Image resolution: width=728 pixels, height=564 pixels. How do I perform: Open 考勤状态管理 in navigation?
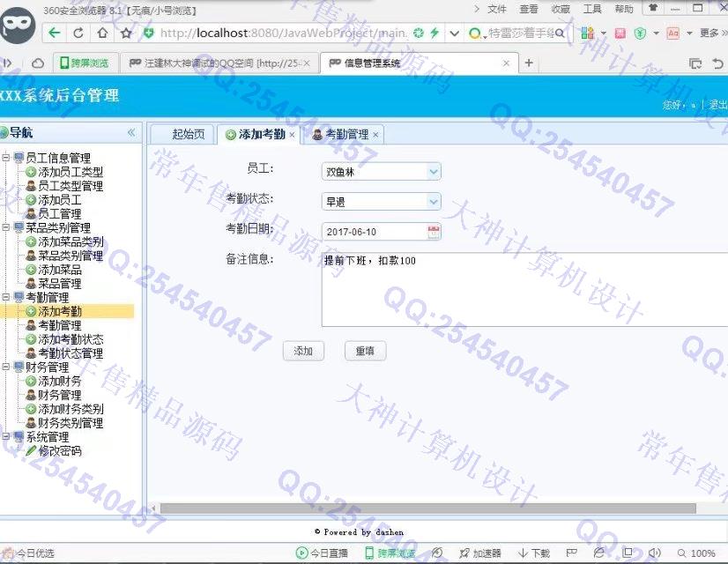[71, 353]
